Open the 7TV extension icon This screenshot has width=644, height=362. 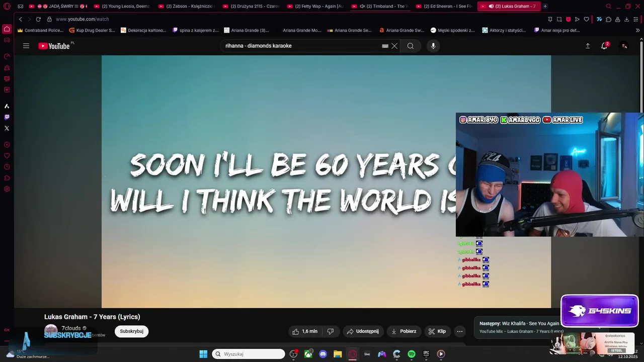pyautogui.click(x=599, y=19)
